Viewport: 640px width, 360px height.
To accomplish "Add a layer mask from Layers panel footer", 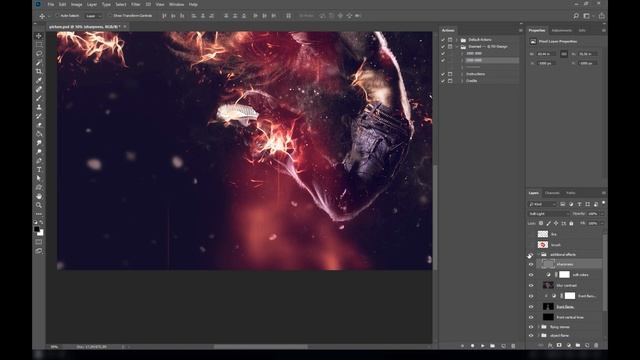I will [559, 345].
